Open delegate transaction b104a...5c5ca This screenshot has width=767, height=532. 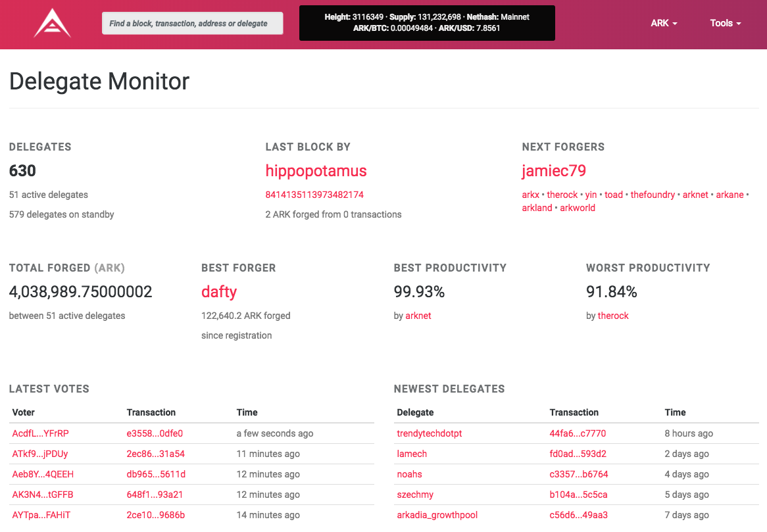coord(578,495)
